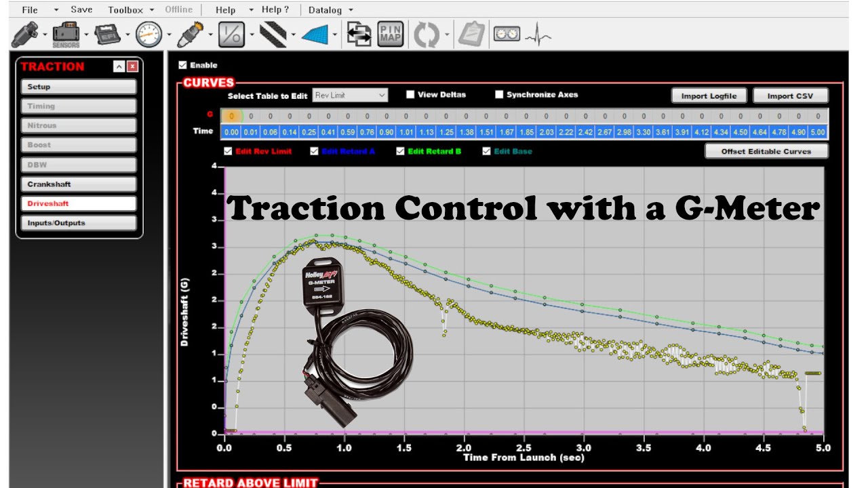This screenshot has height=488, width=868.
Task: Toggle the Edit Rev Limit checkbox
Action: click(228, 151)
